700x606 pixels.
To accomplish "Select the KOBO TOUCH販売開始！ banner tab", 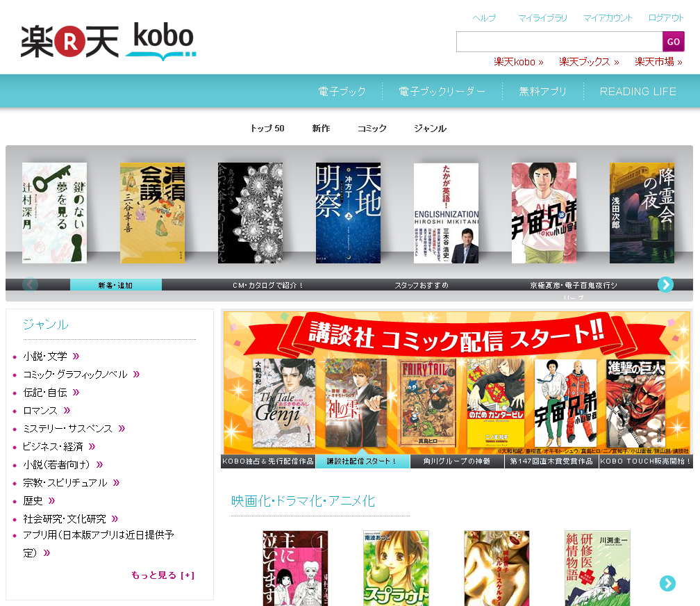I will coord(646,461).
